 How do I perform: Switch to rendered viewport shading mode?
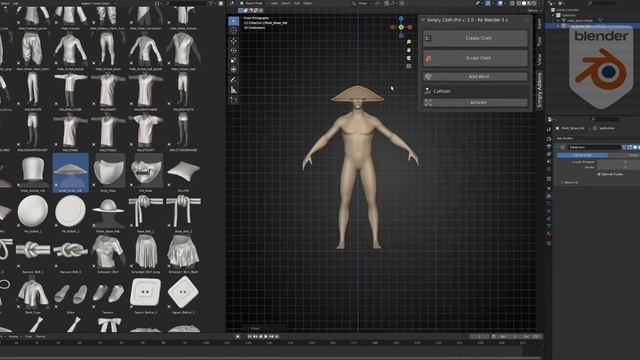535,3
